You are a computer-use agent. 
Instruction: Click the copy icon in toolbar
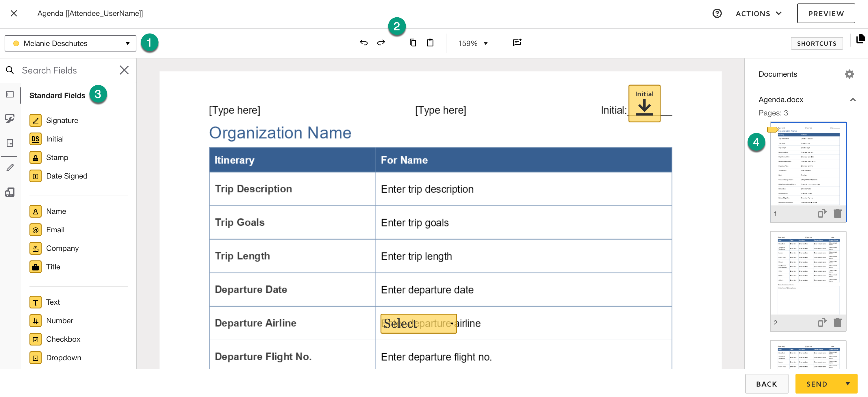pyautogui.click(x=413, y=43)
